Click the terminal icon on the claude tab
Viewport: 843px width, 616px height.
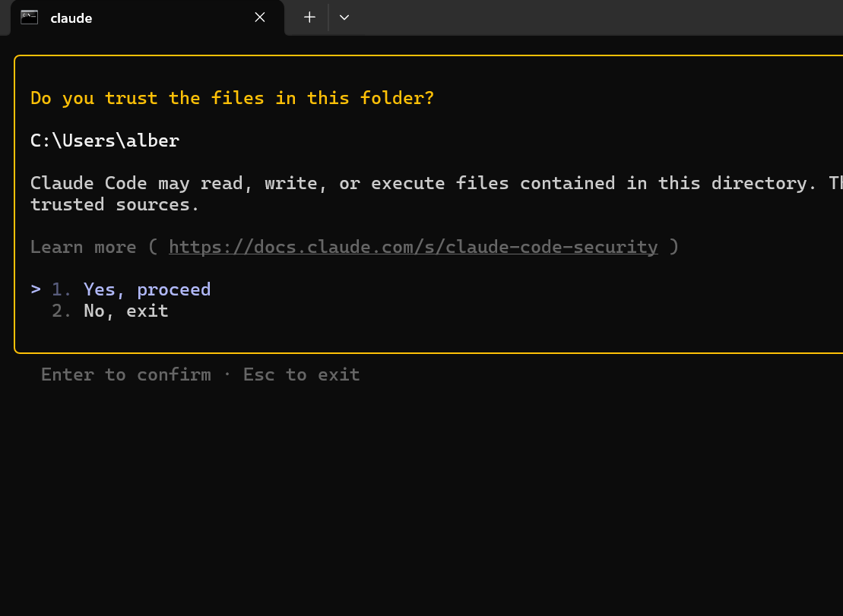pos(29,17)
